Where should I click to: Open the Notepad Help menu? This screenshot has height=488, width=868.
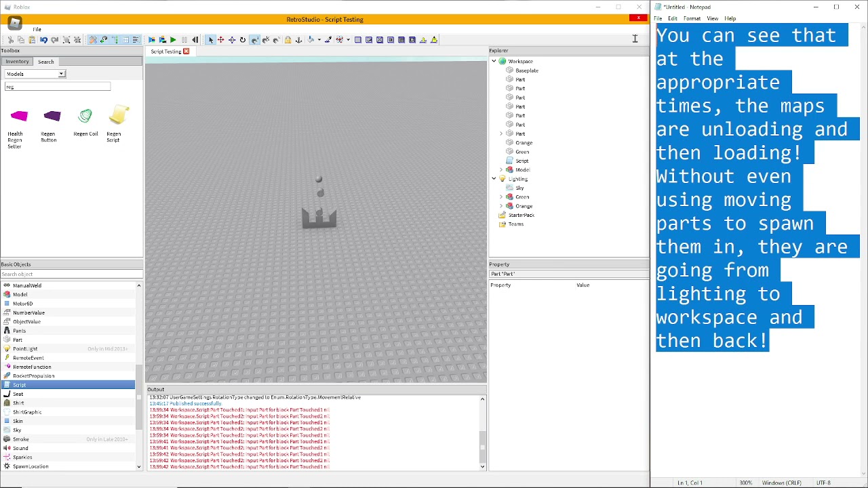(730, 18)
